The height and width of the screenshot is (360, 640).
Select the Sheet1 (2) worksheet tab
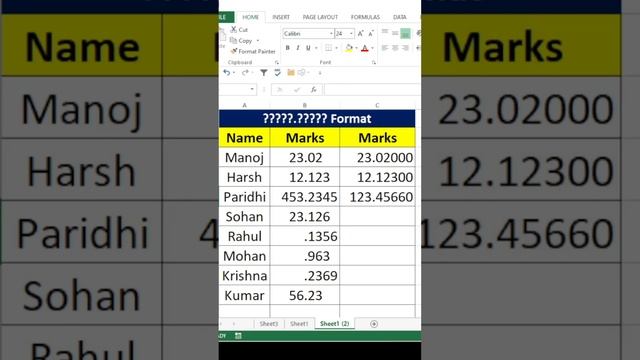334,324
